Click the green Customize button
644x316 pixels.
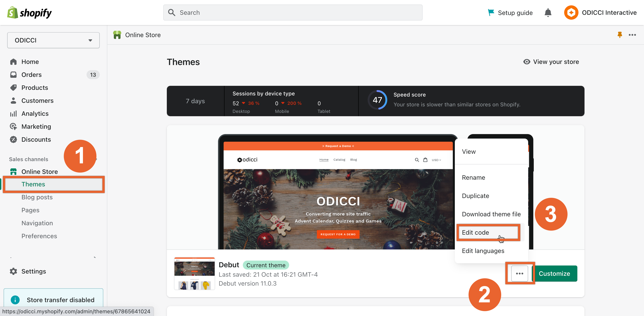[x=554, y=273]
